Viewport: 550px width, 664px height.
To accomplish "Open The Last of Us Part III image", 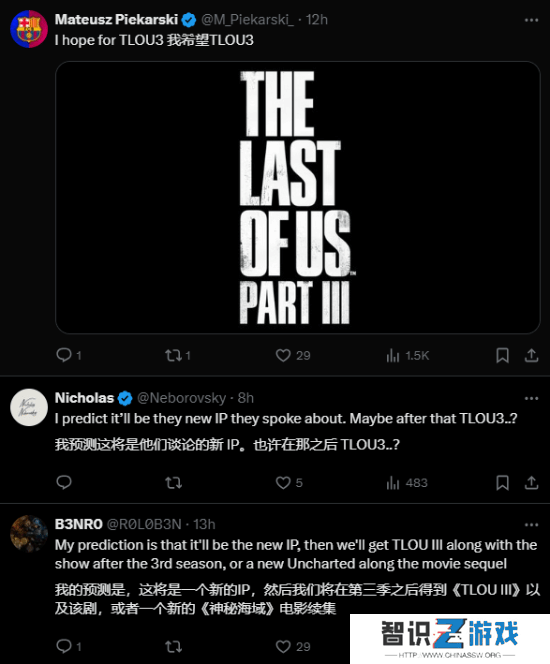I will [x=298, y=197].
